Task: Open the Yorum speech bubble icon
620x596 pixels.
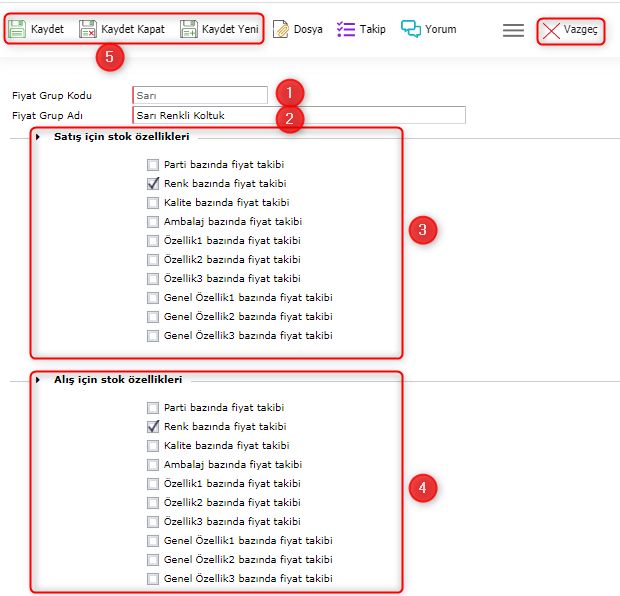Action: click(411, 29)
